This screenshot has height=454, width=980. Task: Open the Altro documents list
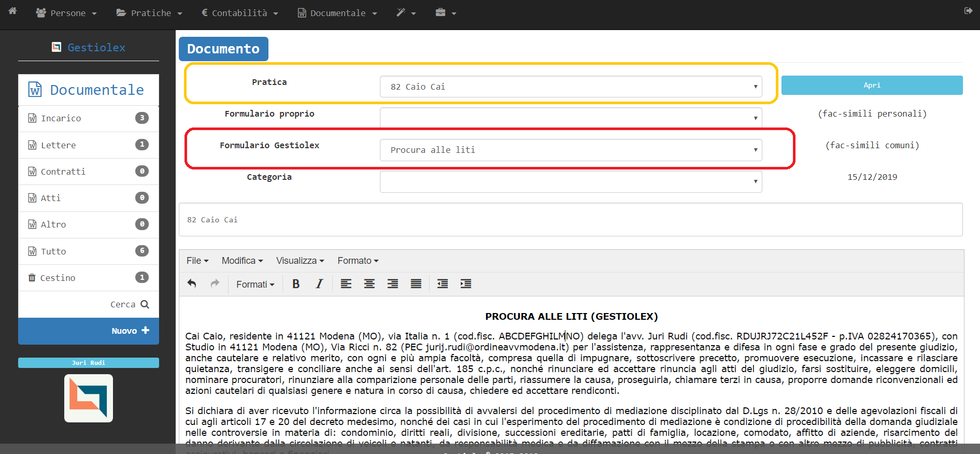click(89, 224)
